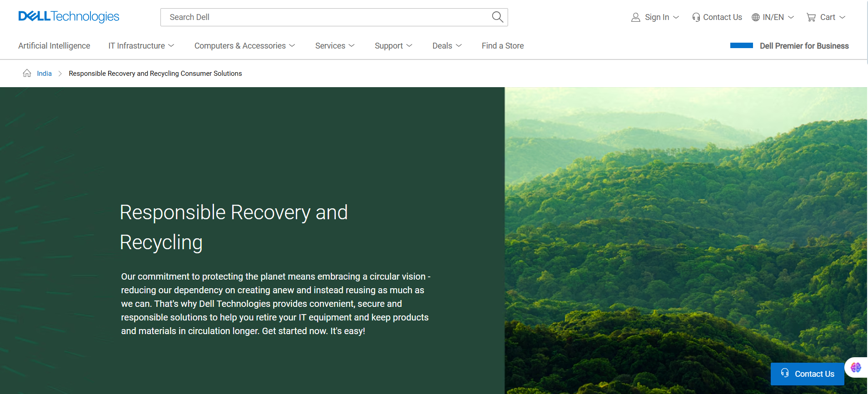Focus the Search Dell input field
868x394 pixels.
click(325, 17)
